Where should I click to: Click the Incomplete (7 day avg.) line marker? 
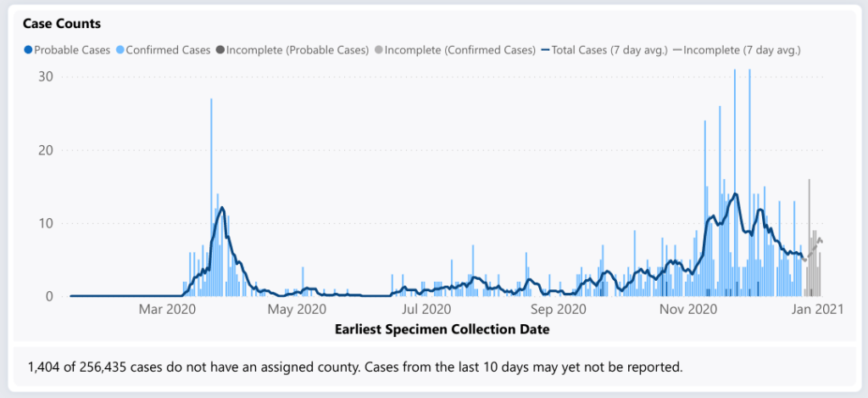click(x=677, y=50)
